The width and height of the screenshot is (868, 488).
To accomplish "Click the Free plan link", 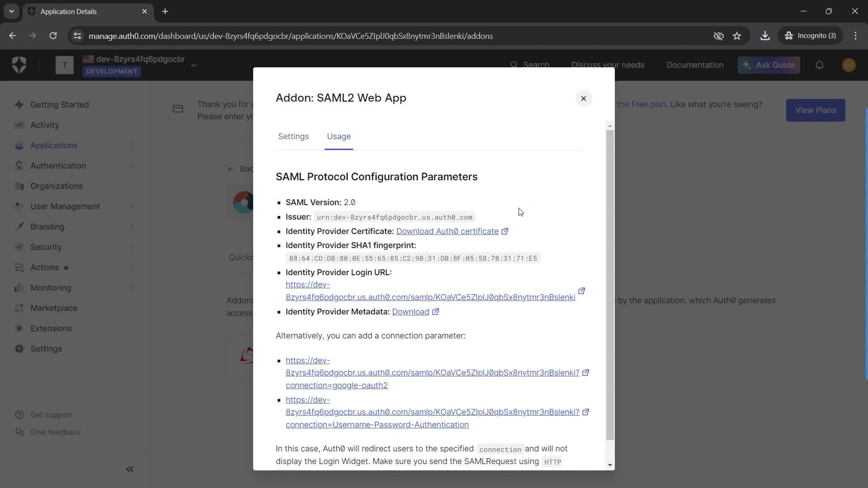I will point(642,104).
